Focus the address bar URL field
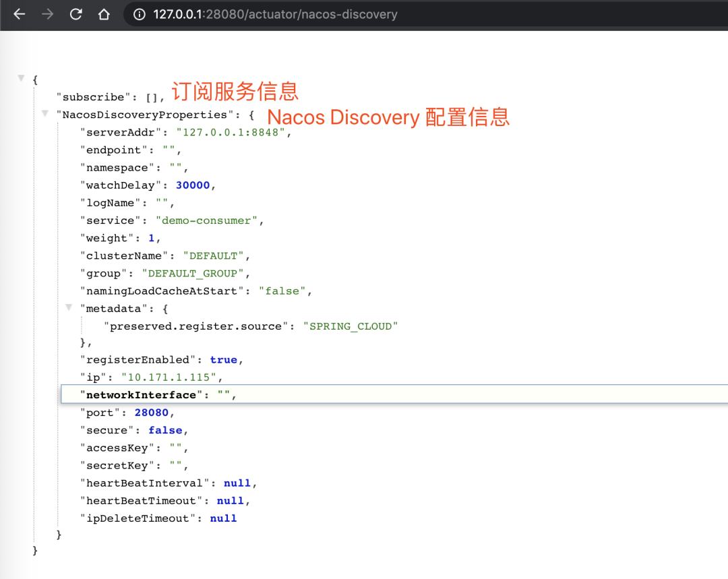The image size is (728, 579). 275,14
